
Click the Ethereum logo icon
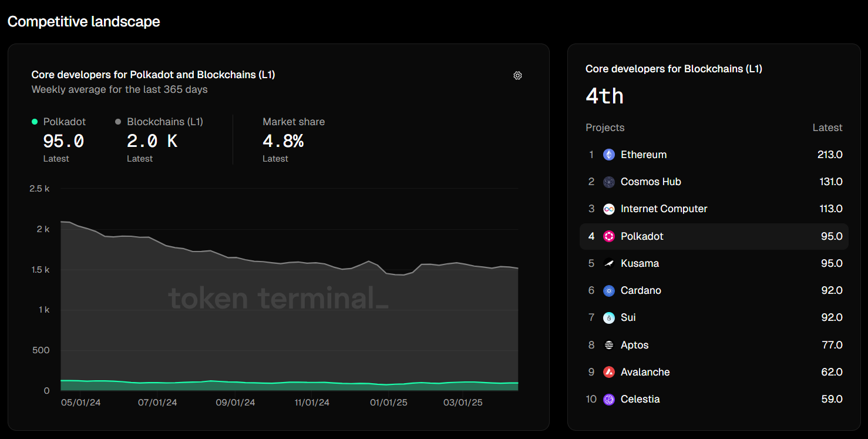pyautogui.click(x=609, y=155)
